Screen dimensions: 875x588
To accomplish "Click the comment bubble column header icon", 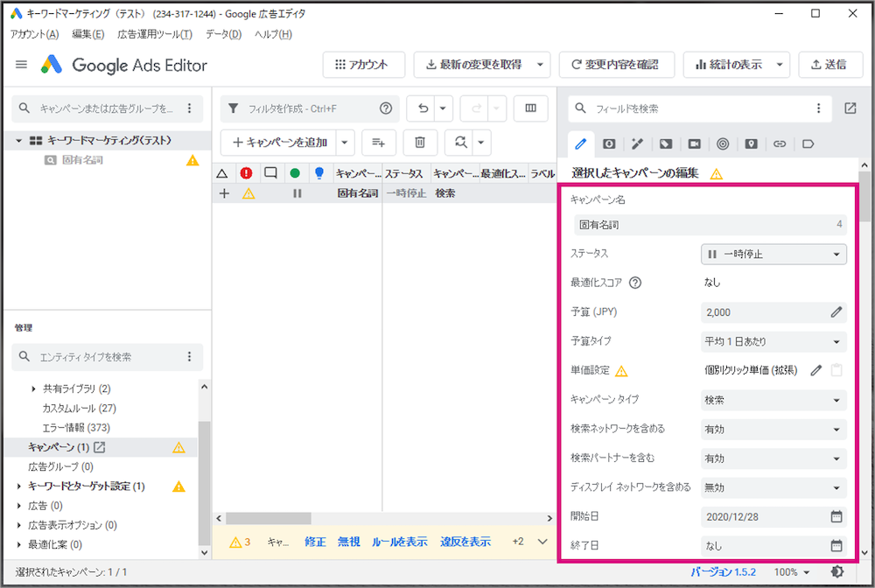I will [270, 173].
